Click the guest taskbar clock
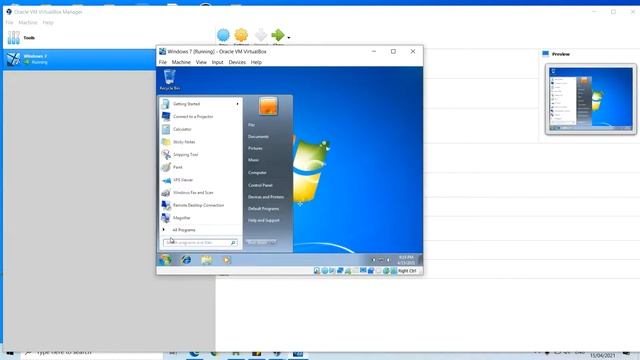 (406, 260)
